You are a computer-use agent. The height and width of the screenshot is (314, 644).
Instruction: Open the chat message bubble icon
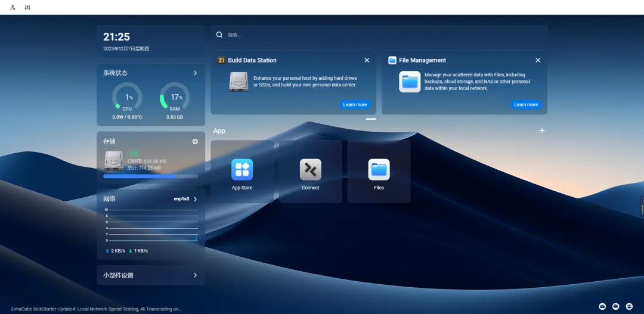point(615,306)
